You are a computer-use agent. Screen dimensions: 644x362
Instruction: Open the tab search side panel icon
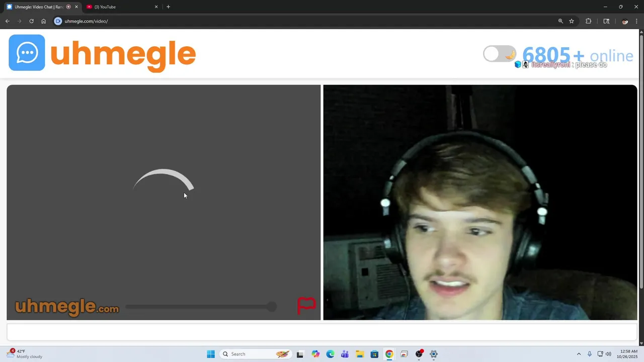606,21
